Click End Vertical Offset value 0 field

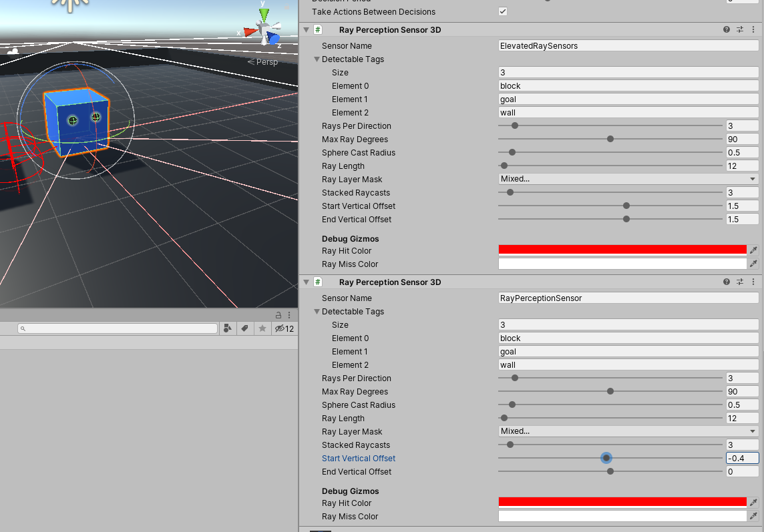742,471
